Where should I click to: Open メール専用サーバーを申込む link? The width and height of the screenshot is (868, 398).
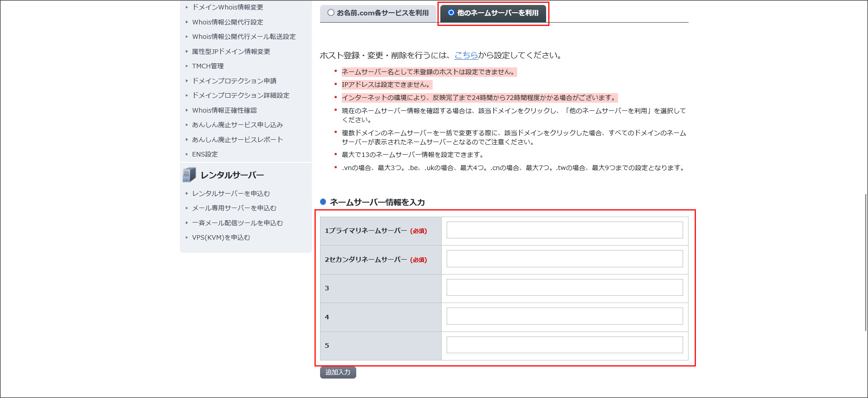pos(234,208)
